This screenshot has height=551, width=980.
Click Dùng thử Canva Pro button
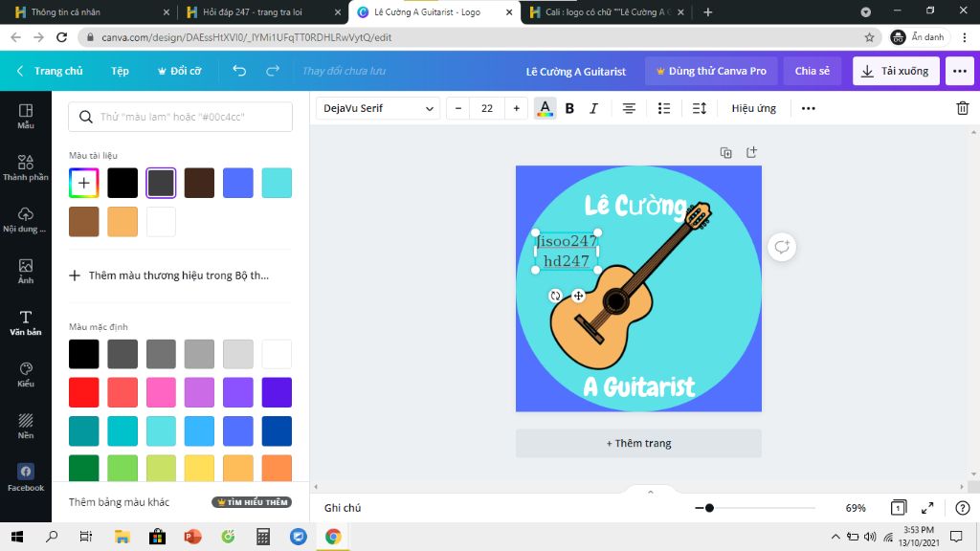pyautogui.click(x=711, y=71)
